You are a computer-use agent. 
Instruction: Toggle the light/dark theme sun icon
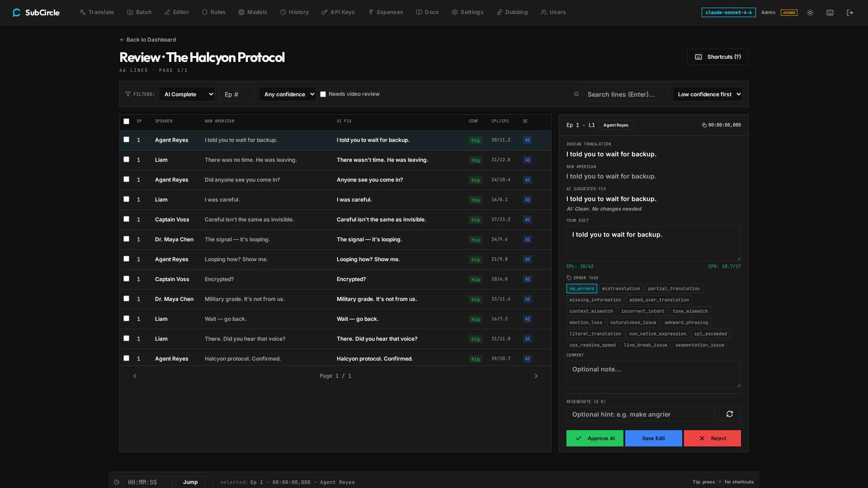pyautogui.click(x=810, y=13)
